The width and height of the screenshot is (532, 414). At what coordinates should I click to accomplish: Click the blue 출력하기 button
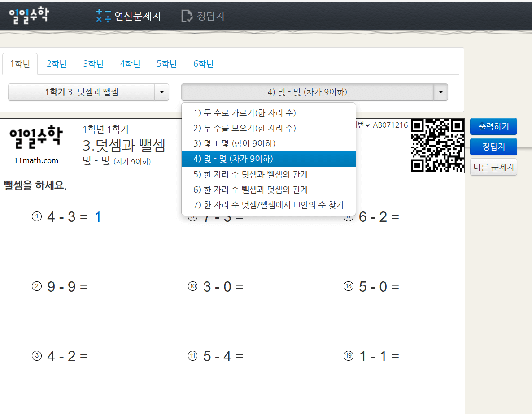click(493, 126)
